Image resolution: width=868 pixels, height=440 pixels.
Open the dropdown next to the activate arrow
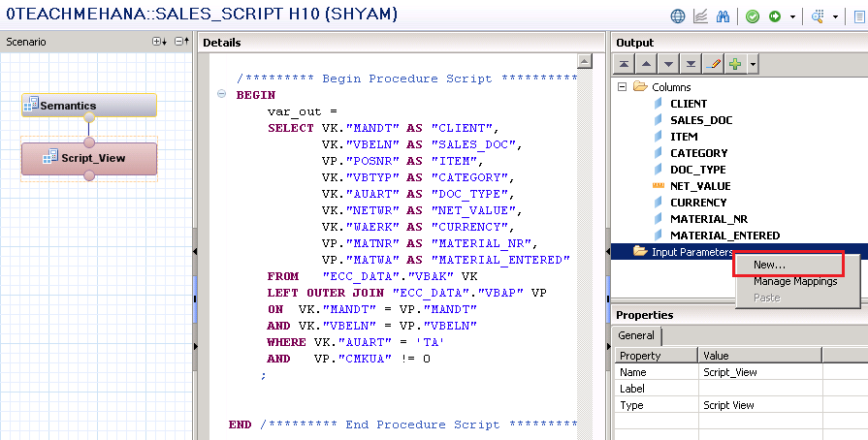pyautogui.click(x=793, y=16)
